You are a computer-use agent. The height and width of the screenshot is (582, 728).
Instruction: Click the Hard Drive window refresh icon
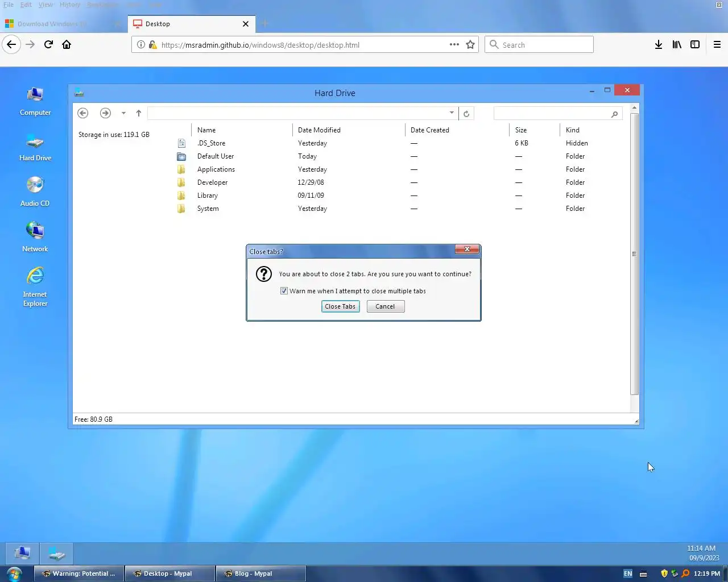coord(466,114)
